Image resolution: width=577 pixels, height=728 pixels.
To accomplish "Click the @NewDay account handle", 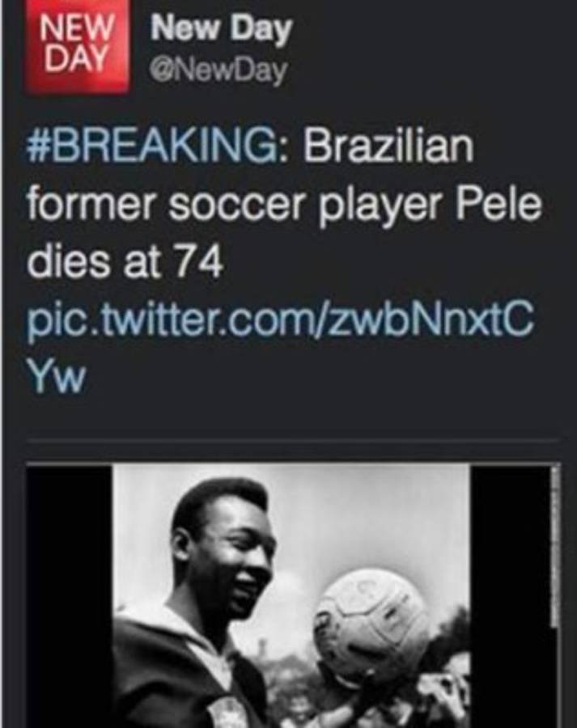I will click(x=218, y=73).
